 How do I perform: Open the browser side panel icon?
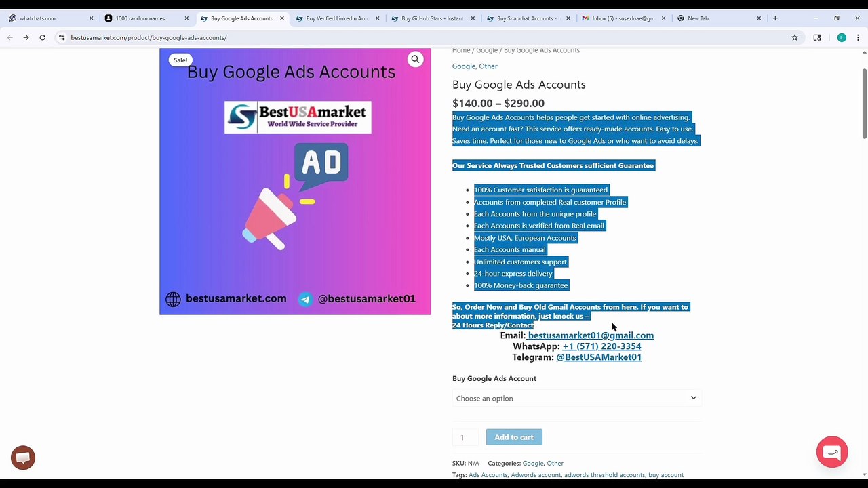817,37
